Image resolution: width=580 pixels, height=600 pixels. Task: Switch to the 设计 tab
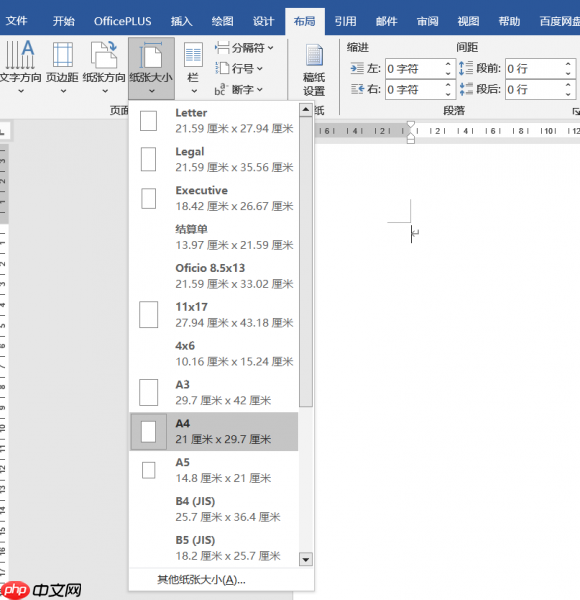263,21
